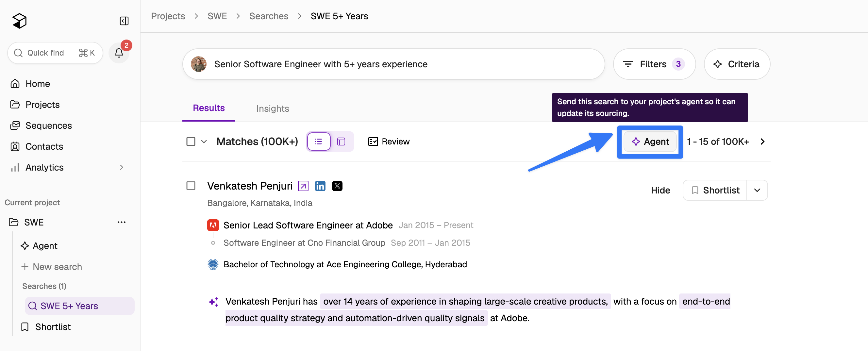Click 'Senior Lead Software Engineer at Adobe'
868x351 pixels.
(308, 225)
